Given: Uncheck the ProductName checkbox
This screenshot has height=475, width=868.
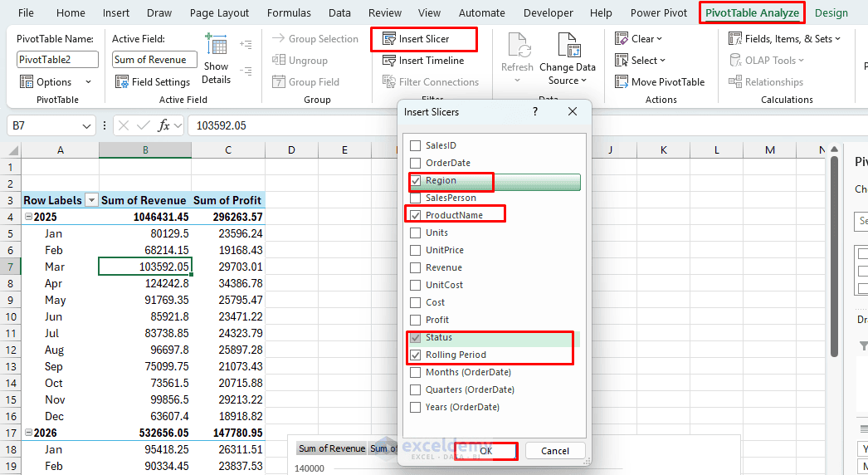Looking at the screenshot, I should coord(415,215).
